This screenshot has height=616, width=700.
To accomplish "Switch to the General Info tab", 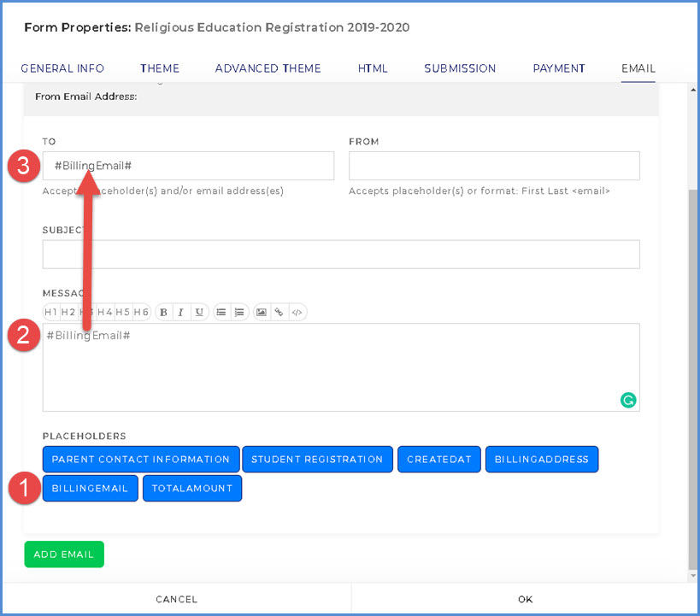I will (x=62, y=68).
